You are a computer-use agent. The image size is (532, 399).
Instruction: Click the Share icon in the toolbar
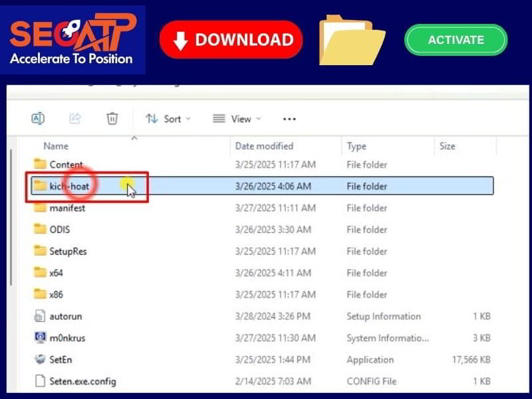click(75, 118)
